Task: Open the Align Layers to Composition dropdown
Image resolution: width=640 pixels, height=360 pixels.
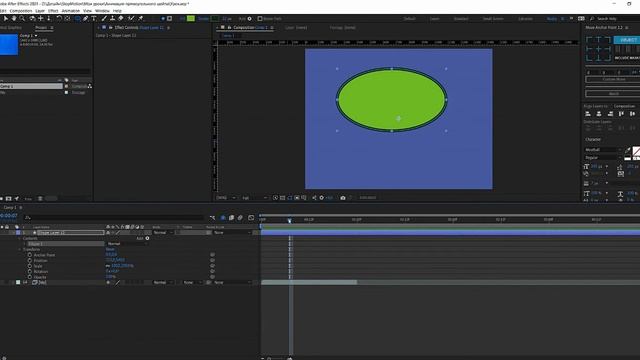Action: coord(624,106)
